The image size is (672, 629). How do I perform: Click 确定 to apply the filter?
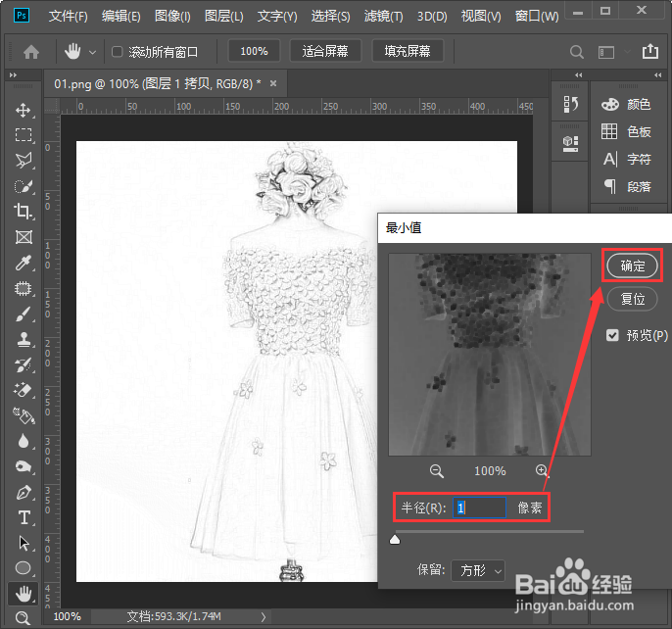[x=632, y=266]
